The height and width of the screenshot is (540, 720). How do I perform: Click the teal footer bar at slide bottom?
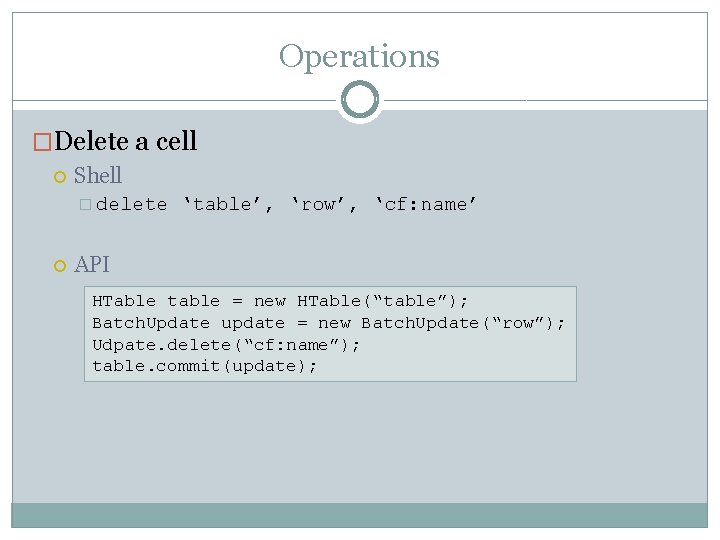click(359, 514)
